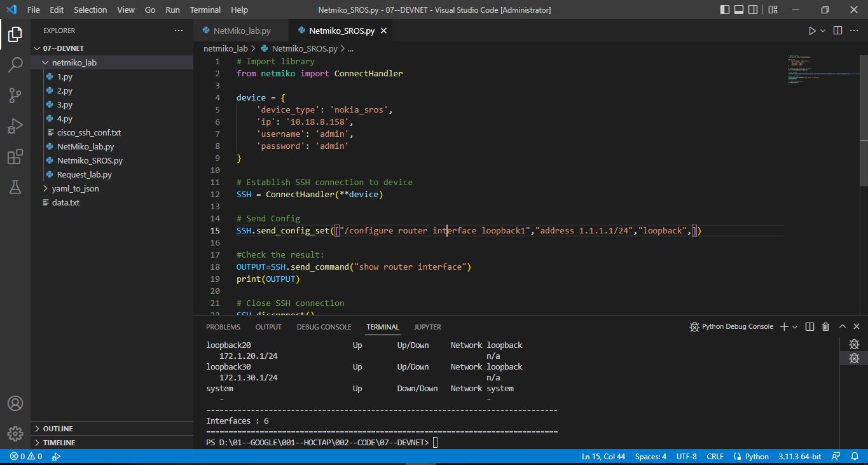Open the Source Control view icon
This screenshot has width=868, height=465.
coord(15,95)
